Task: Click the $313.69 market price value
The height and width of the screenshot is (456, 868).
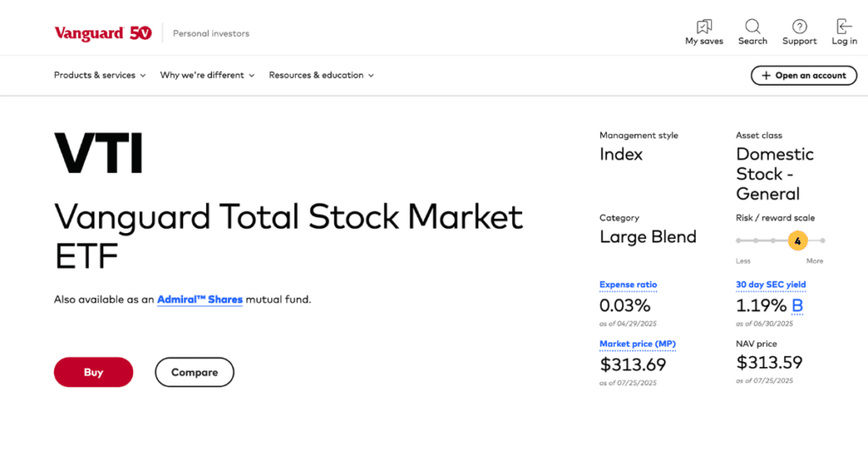Action: pos(632,364)
